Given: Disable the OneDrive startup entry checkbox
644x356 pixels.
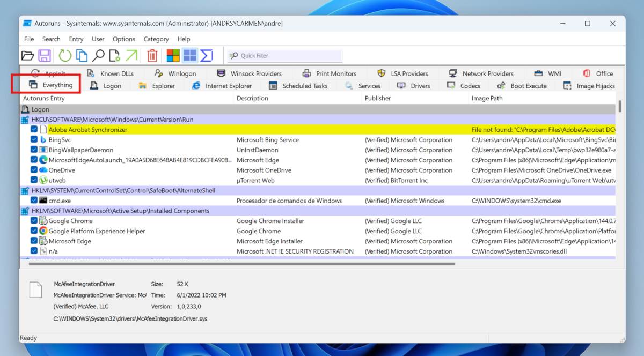Looking at the screenshot, I should pos(34,170).
